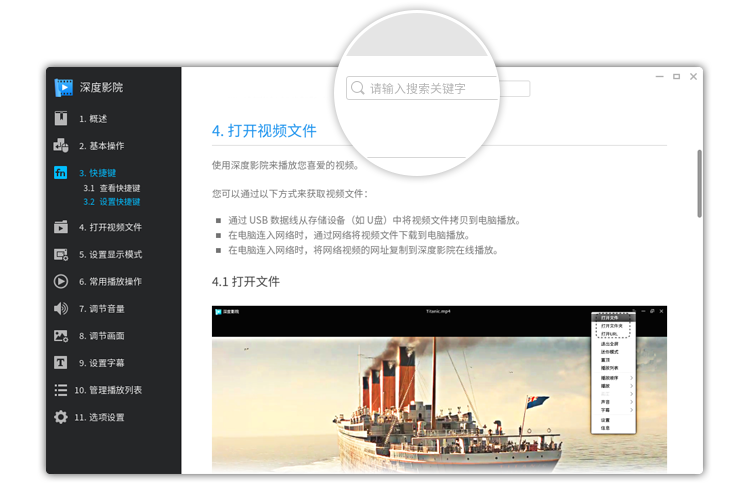
Task: Click the play circle icon beside 6. 常用播放操作
Action: pos(61,281)
